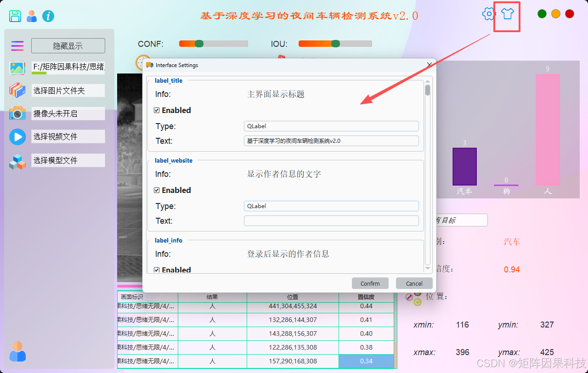Click the xmin value 116
588x373 pixels.
pos(462,325)
